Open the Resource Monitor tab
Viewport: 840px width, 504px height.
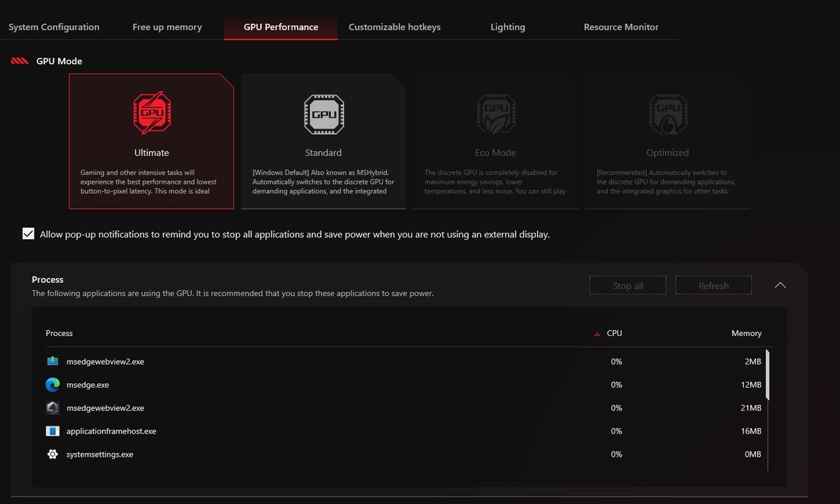pyautogui.click(x=621, y=27)
